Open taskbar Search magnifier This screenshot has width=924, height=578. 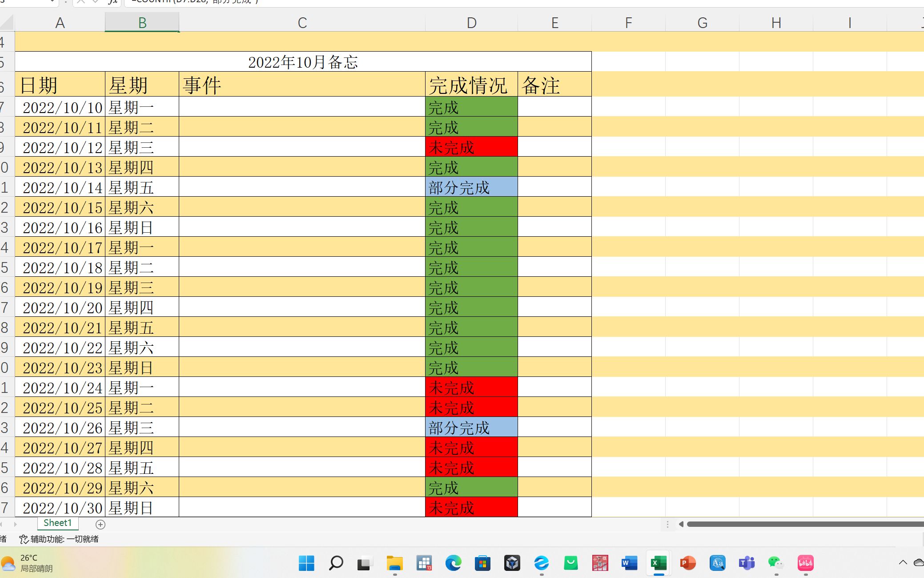(x=336, y=563)
